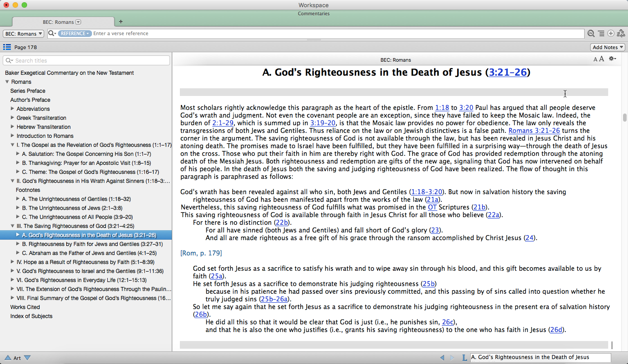Open the 25b–26a verse link

[x=275, y=299]
